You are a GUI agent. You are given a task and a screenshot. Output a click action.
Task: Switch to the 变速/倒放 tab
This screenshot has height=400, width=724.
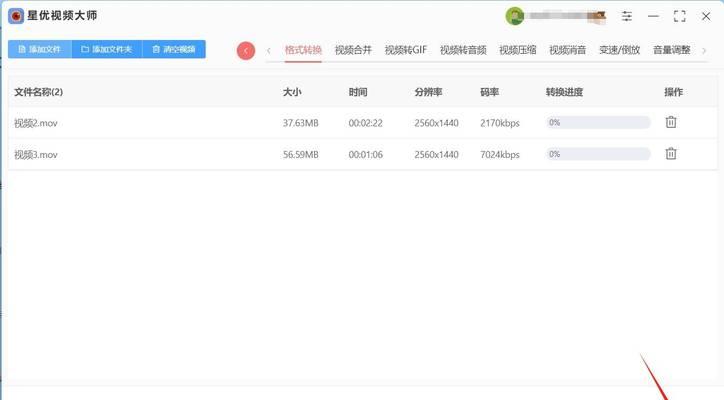tap(620, 50)
